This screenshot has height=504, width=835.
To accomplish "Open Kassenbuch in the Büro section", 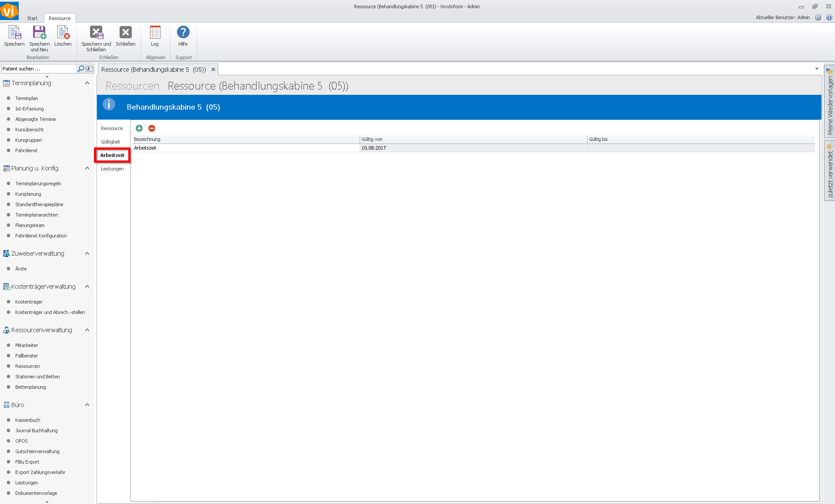I will 28,420.
